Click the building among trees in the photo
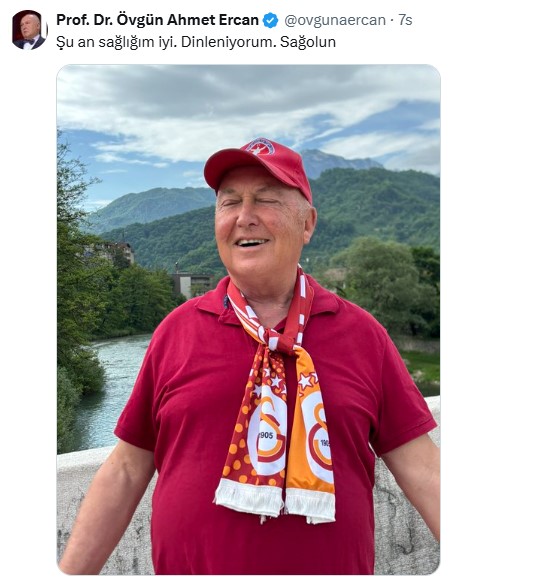Viewport: 551px width, 580px height. pos(192,285)
